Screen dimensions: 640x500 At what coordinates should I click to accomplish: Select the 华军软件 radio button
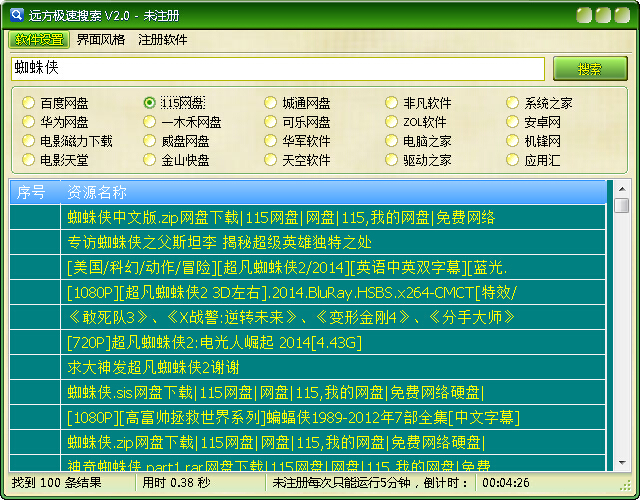(x=270, y=141)
